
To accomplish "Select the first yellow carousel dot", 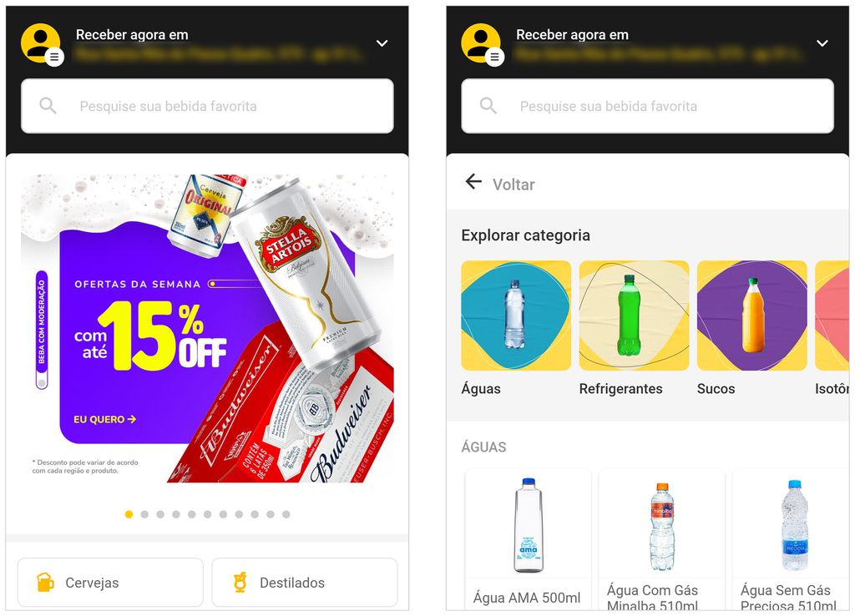I will click(129, 514).
